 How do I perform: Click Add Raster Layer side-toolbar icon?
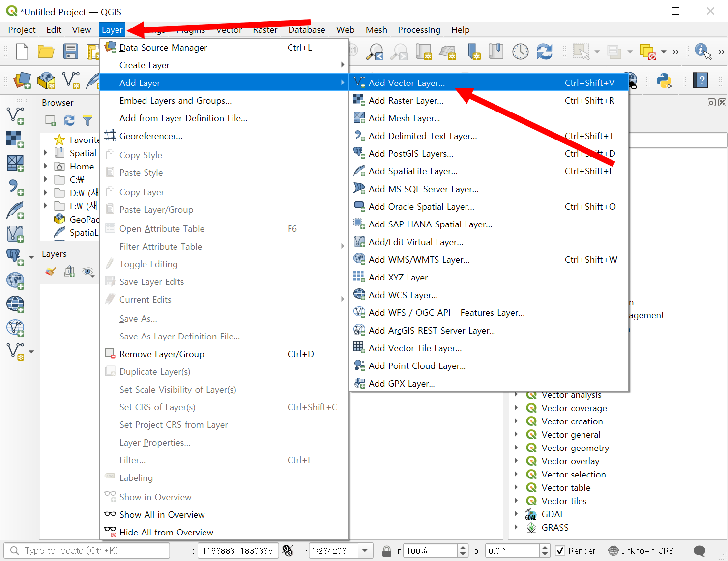[x=15, y=139]
